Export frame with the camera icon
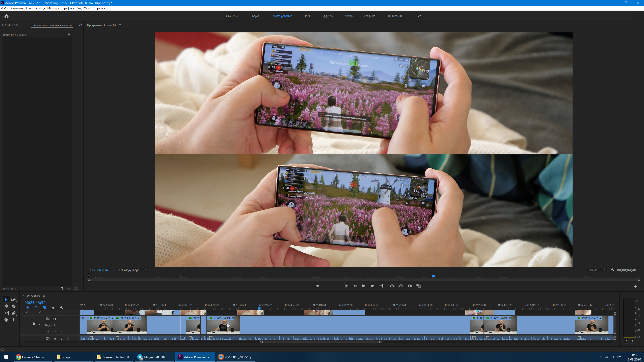 [x=410, y=286]
